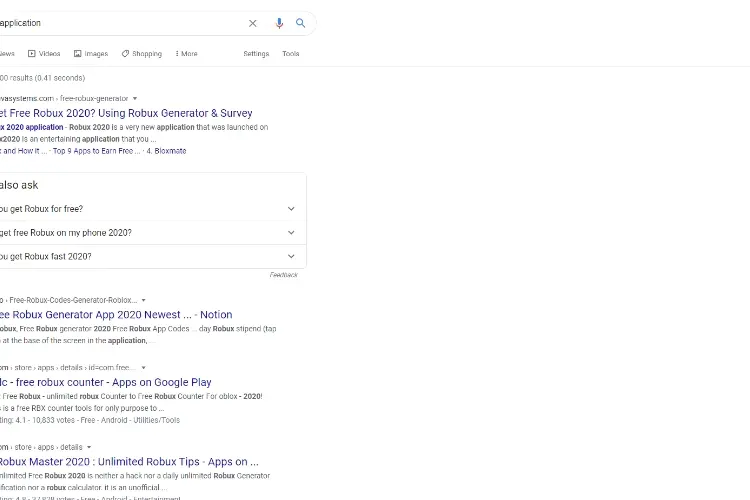Open the Videos results tab
The width and height of the screenshot is (750, 500).
[44, 54]
